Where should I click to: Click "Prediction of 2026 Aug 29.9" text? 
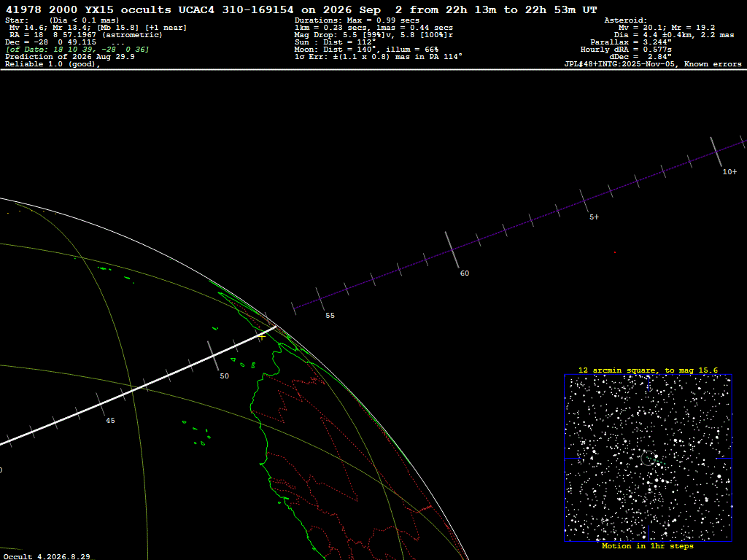tap(70, 57)
